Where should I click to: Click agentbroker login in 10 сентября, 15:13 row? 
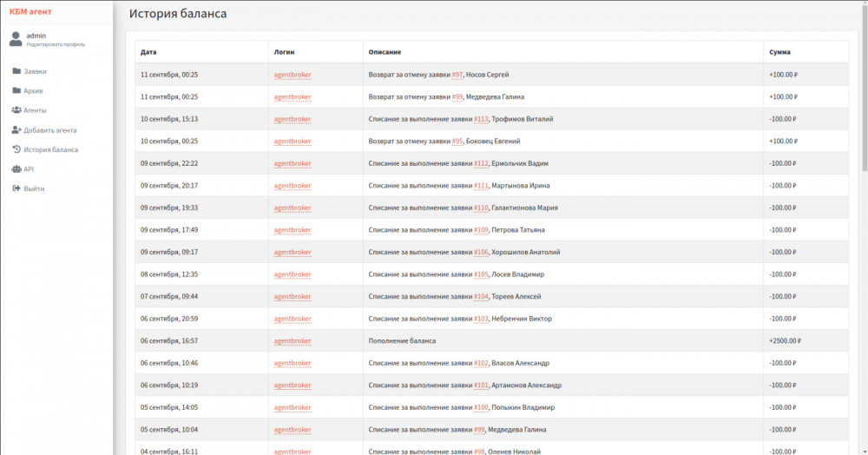click(293, 119)
